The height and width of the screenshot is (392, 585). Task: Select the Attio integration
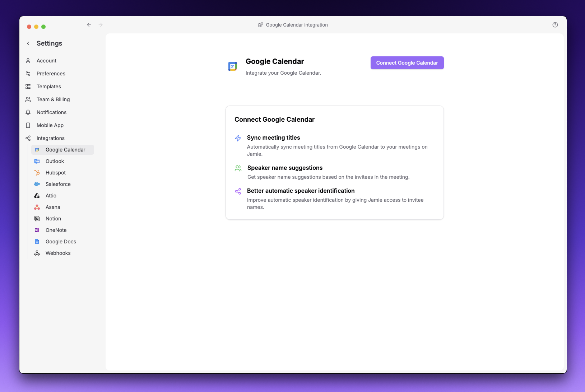coord(51,196)
